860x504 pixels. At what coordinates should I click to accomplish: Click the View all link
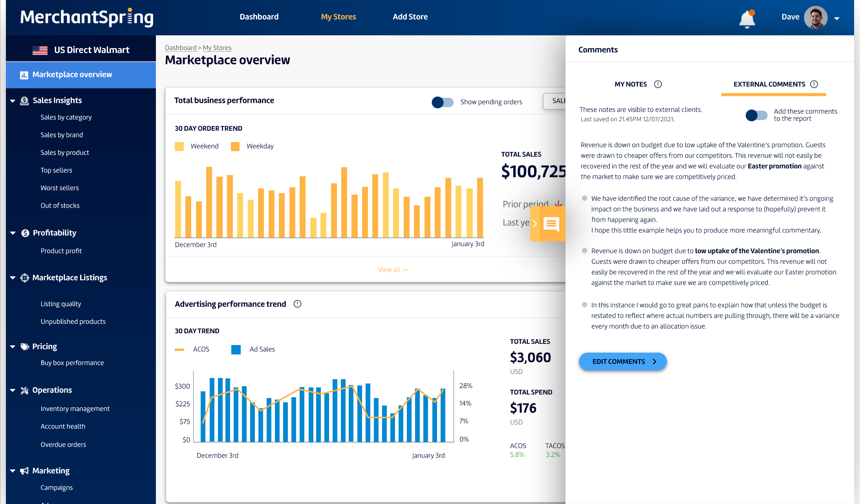tap(393, 270)
